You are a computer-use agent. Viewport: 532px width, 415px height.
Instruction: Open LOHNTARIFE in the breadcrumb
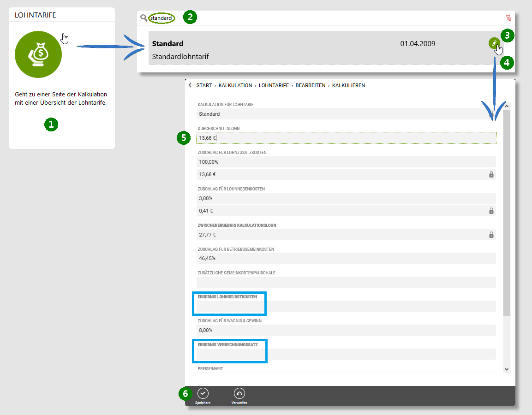pos(274,85)
